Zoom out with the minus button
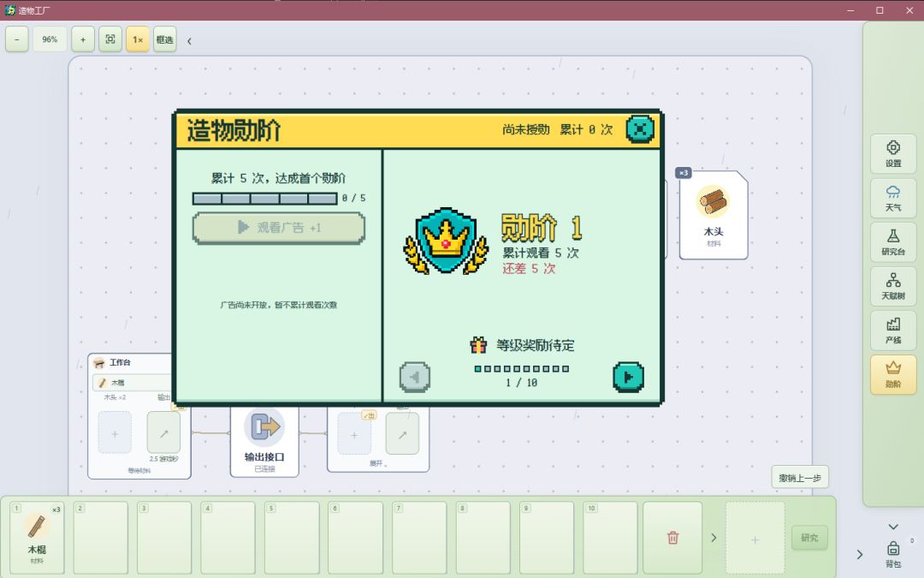 [17, 39]
